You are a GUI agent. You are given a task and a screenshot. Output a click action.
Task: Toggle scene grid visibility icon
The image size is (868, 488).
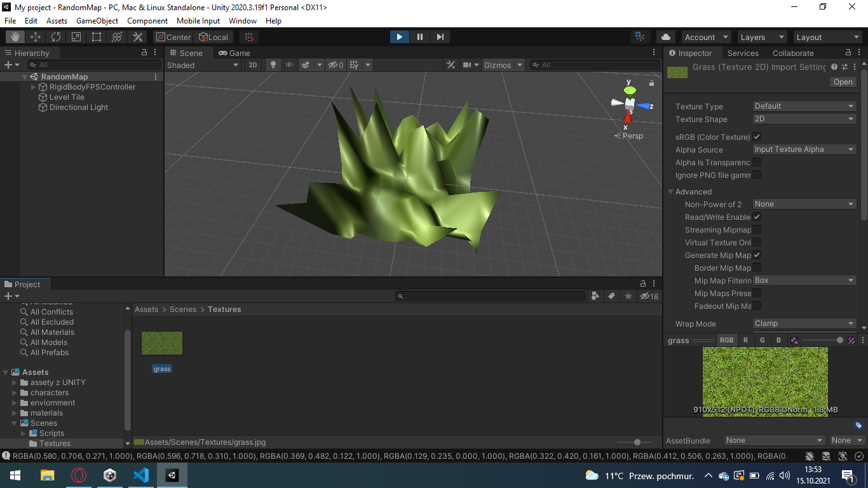[354, 65]
